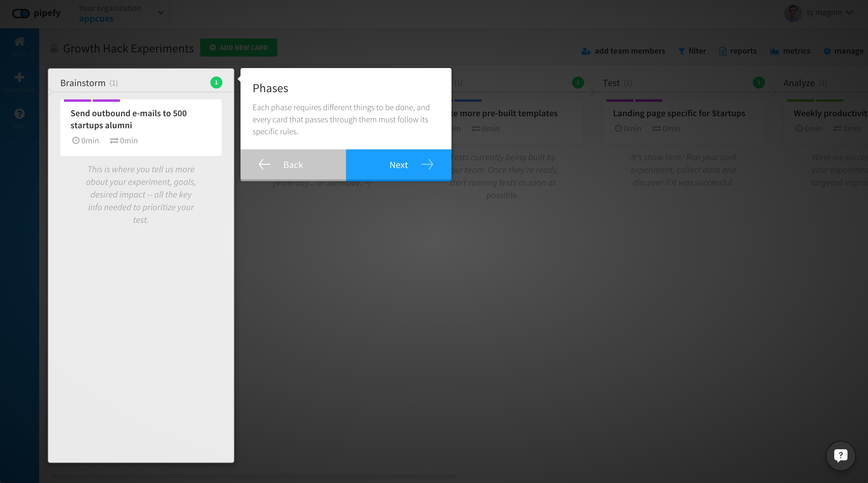Click metrics chart icon
Screen dimensions: 868x483
(774, 51)
